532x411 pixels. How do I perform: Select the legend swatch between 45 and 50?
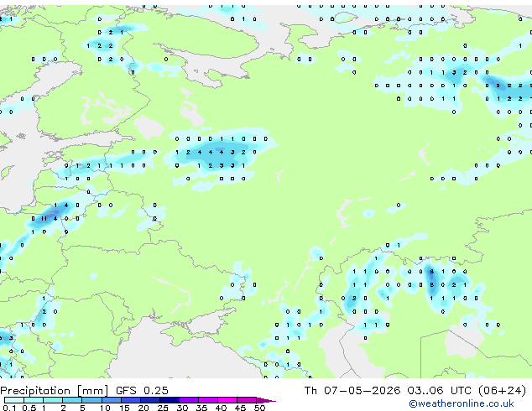[247, 400]
